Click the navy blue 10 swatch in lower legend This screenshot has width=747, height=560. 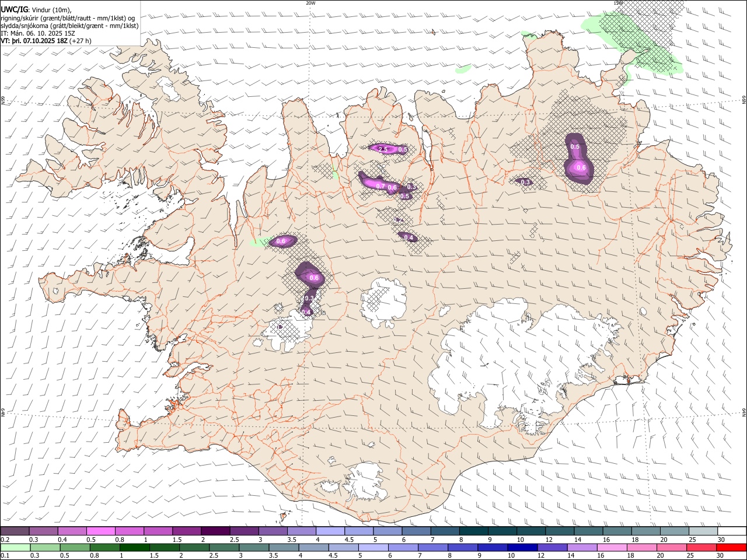click(x=522, y=547)
